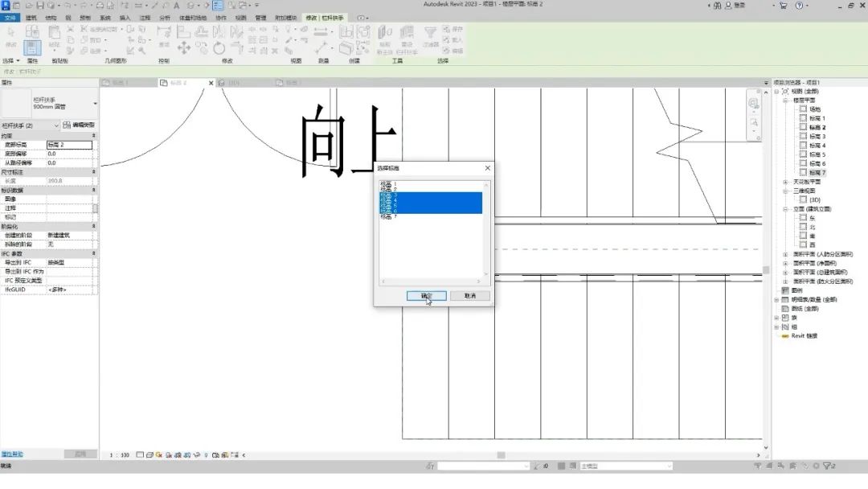The width and height of the screenshot is (868, 489).
Task: Collapse the 楼层平面 tree node
Action: pos(785,101)
